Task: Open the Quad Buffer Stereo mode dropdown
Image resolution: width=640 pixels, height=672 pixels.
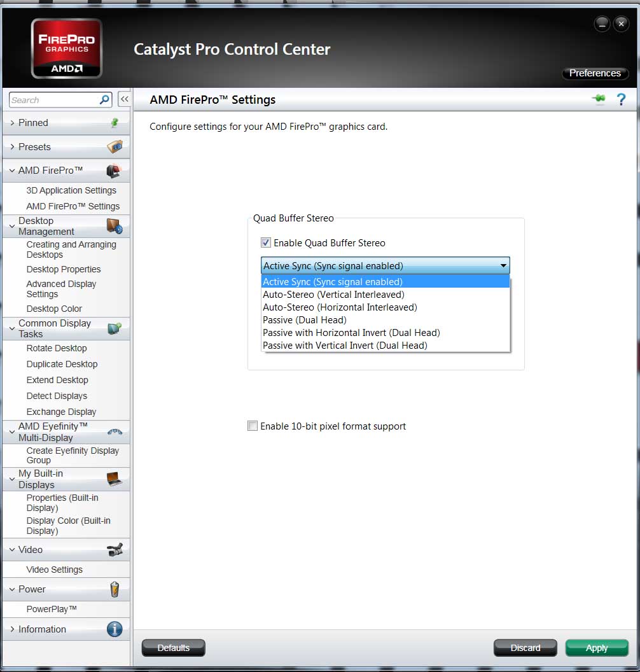Action: pos(385,266)
